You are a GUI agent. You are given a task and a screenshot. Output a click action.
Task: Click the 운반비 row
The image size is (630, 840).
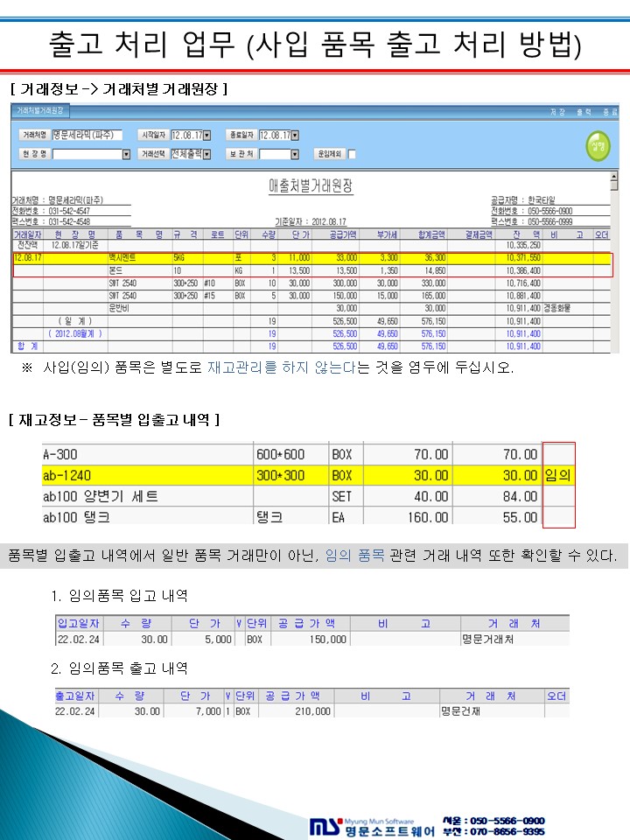(x=311, y=308)
